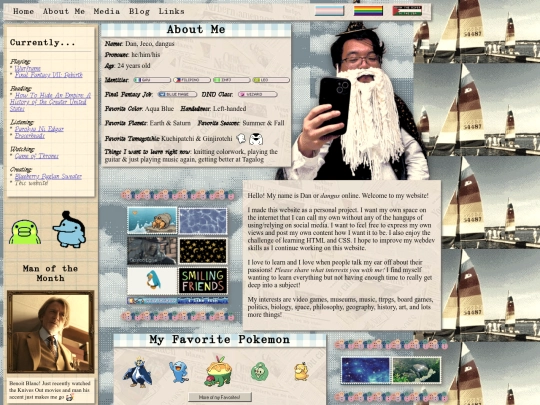The width and height of the screenshot is (540, 405).
Task: Click the rainbow pride flag icon
Action: point(368,11)
